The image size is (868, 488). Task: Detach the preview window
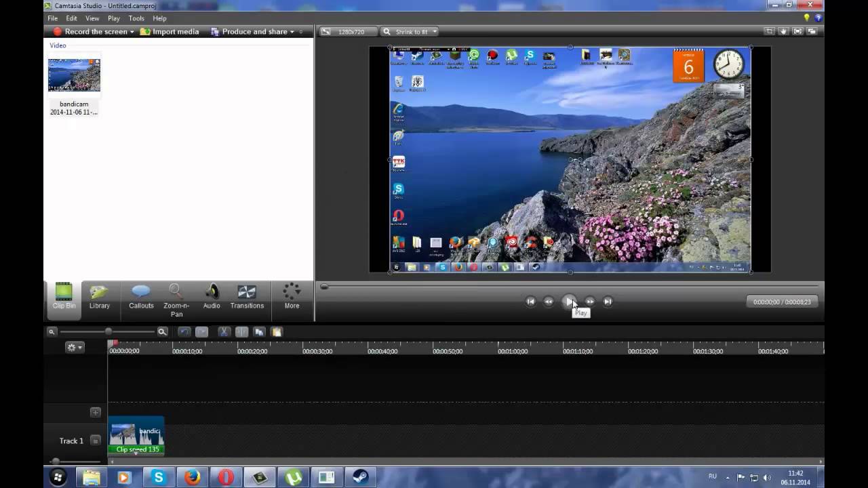tap(812, 31)
